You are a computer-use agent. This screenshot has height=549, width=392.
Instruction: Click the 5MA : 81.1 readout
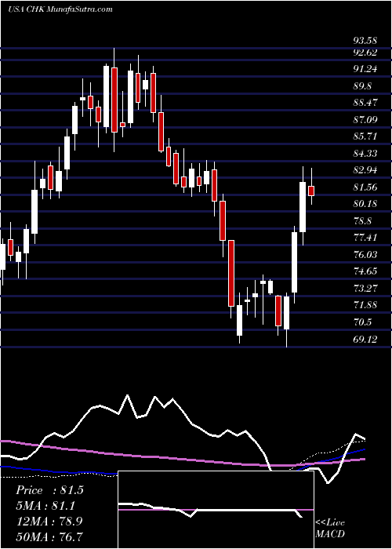(45, 506)
